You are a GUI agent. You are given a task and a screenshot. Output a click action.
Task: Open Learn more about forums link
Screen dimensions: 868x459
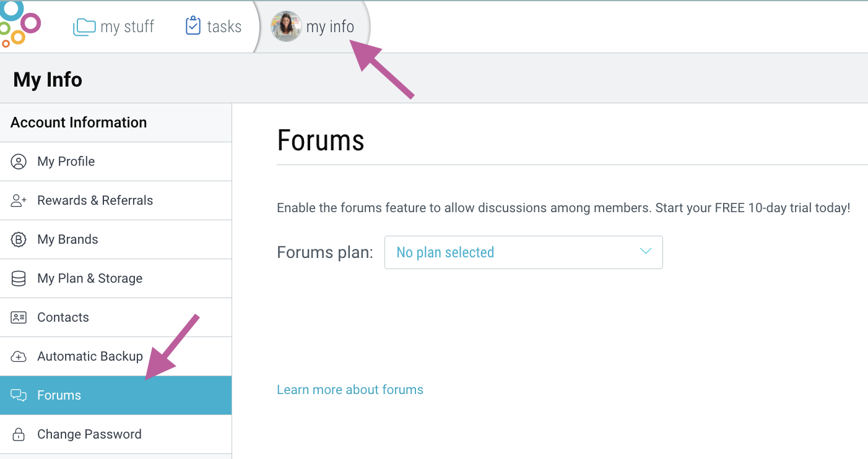coord(350,390)
